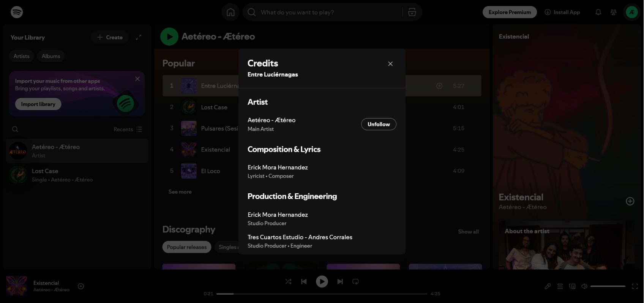Search within Your Library magnifier

pyautogui.click(x=15, y=129)
